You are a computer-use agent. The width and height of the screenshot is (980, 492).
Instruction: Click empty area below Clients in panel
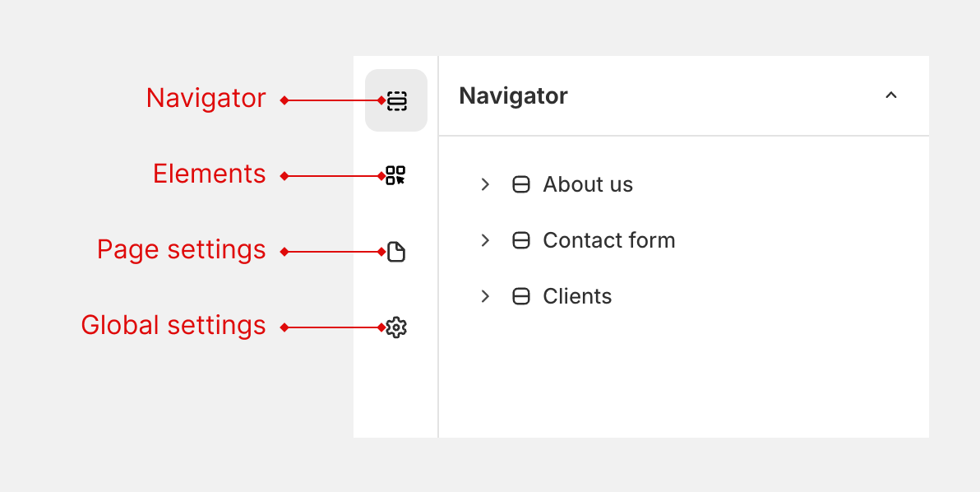coord(684,375)
